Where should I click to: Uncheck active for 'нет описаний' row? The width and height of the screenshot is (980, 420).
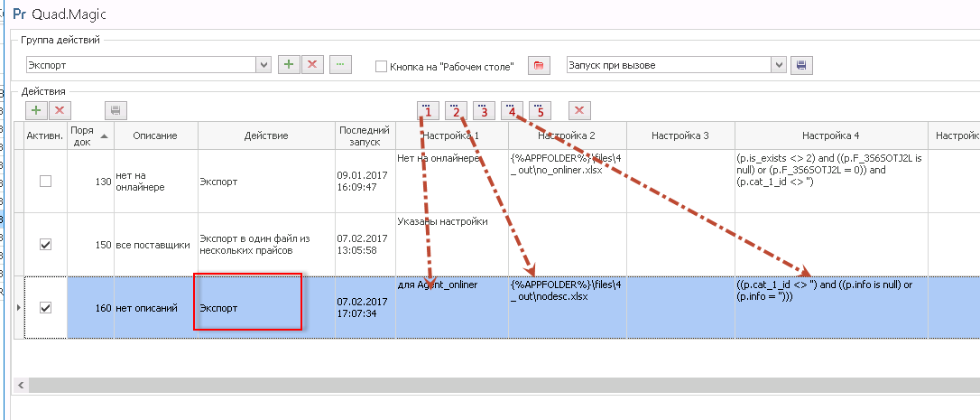pos(45,307)
